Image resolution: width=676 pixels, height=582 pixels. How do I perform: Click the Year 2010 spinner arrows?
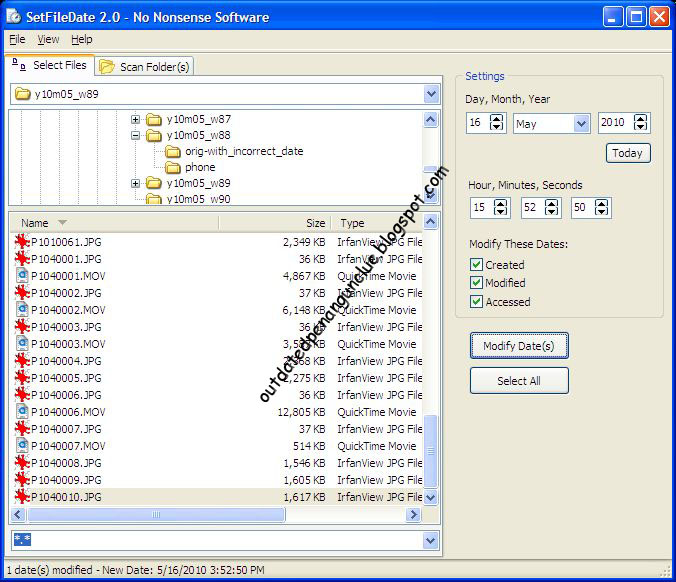pos(641,122)
